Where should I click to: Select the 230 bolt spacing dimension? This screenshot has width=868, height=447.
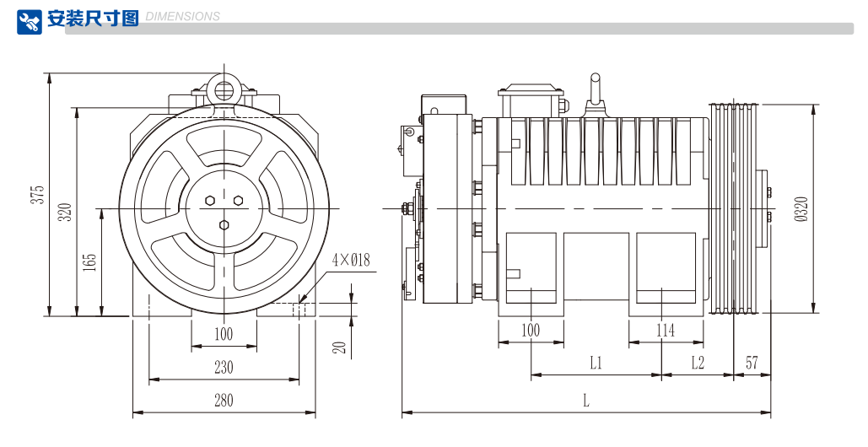point(224,368)
